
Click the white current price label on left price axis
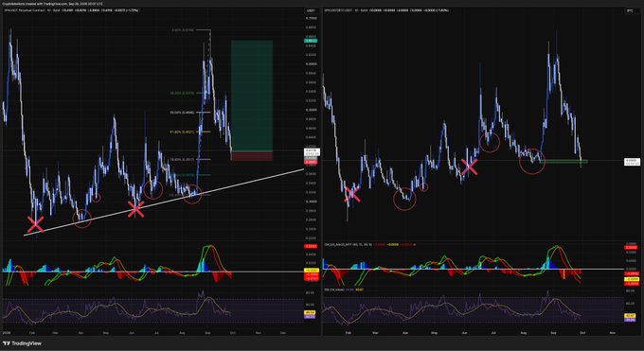point(312,152)
